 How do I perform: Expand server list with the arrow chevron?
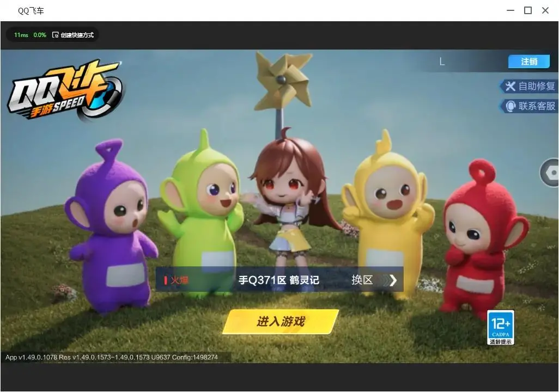click(x=393, y=280)
